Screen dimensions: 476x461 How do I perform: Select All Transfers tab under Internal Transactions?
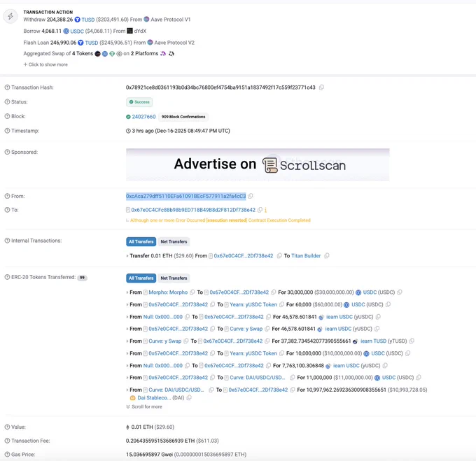pos(141,242)
